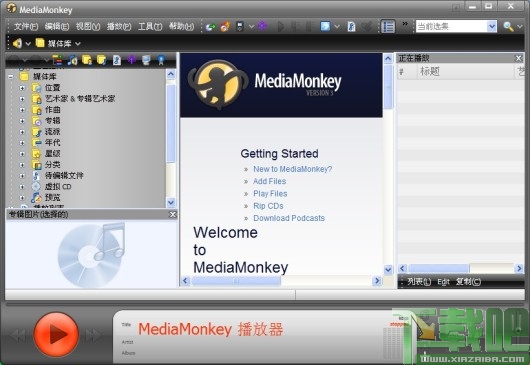This screenshot has height=365, width=530.
Task: Select the 专辑 tree item
Action: point(53,121)
